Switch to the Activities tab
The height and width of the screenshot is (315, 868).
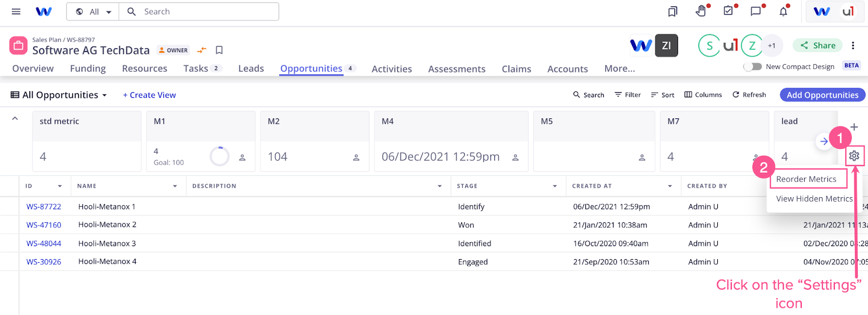392,69
